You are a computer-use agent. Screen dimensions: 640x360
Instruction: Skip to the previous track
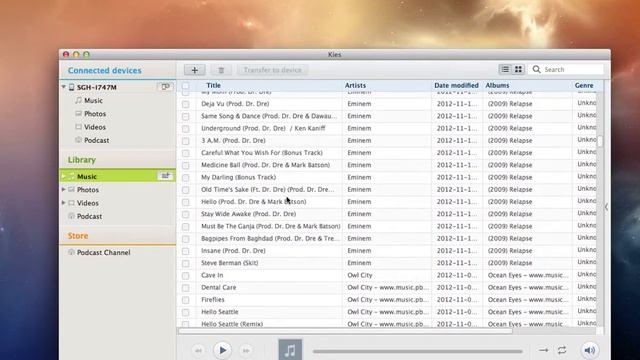pos(198,350)
